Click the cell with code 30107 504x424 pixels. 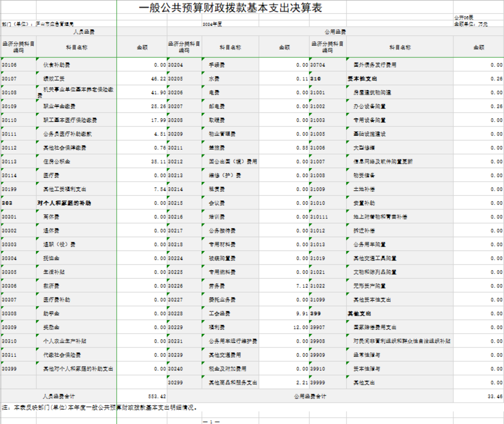[9, 79]
